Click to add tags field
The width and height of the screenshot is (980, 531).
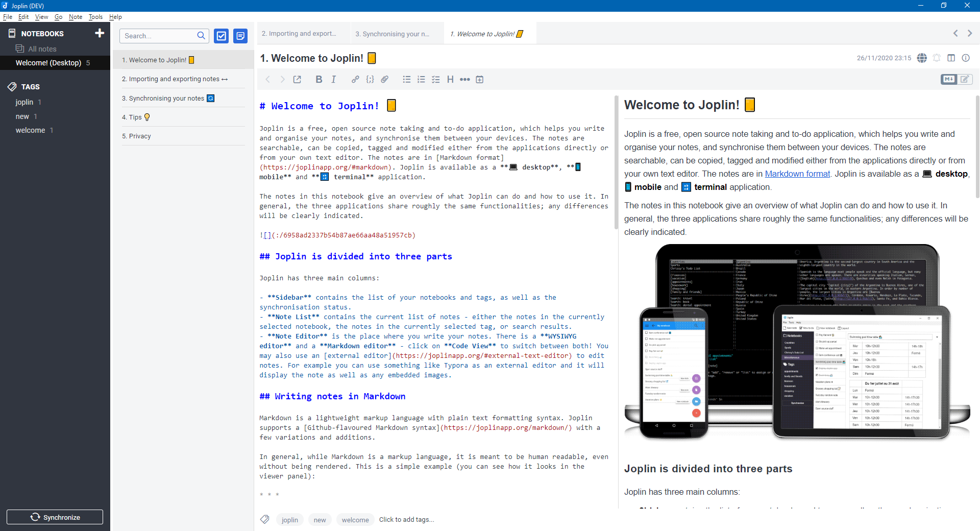click(406, 519)
